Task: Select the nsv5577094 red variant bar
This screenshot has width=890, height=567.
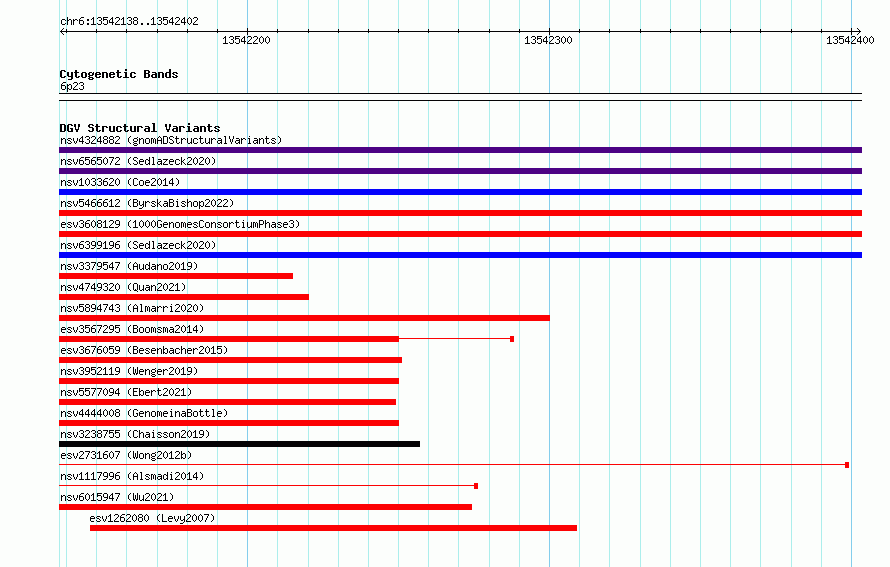Action: click(228, 402)
